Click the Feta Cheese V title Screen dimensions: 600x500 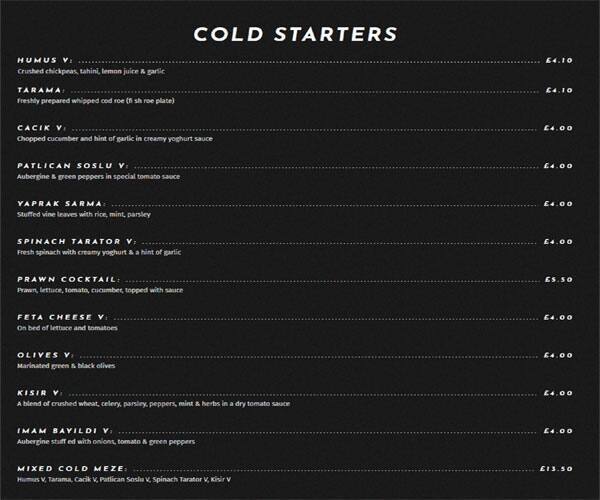(x=62, y=318)
